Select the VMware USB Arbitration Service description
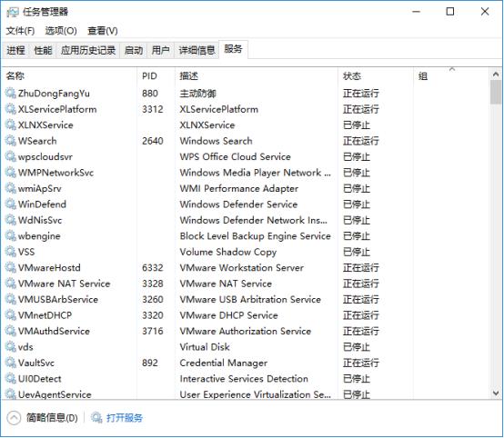This screenshot has width=504, height=438. pyautogui.click(x=250, y=300)
